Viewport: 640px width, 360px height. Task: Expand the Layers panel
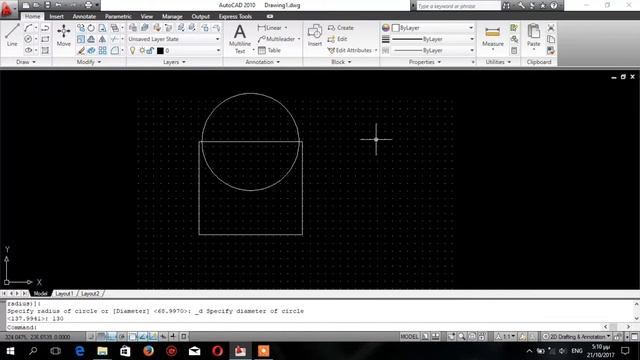(174, 62)
